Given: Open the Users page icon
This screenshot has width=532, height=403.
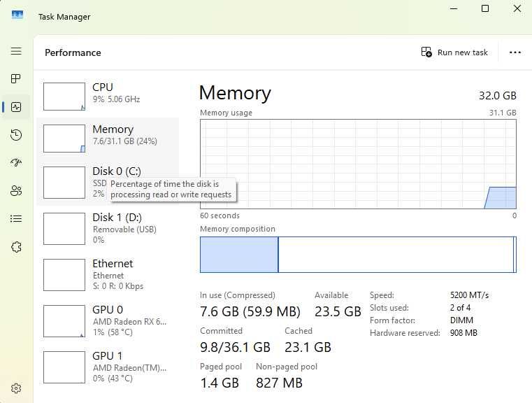Looking at the screenshot, I should 16,190.
